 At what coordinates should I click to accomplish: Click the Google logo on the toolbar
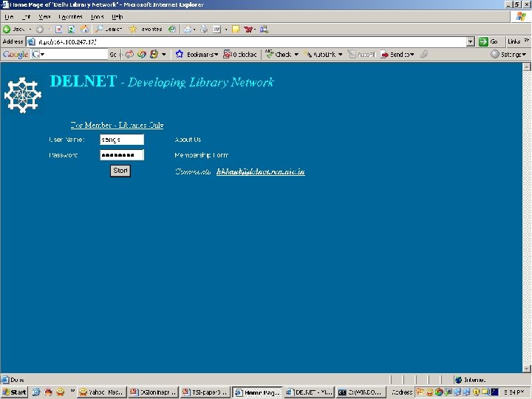pos(16,54)
